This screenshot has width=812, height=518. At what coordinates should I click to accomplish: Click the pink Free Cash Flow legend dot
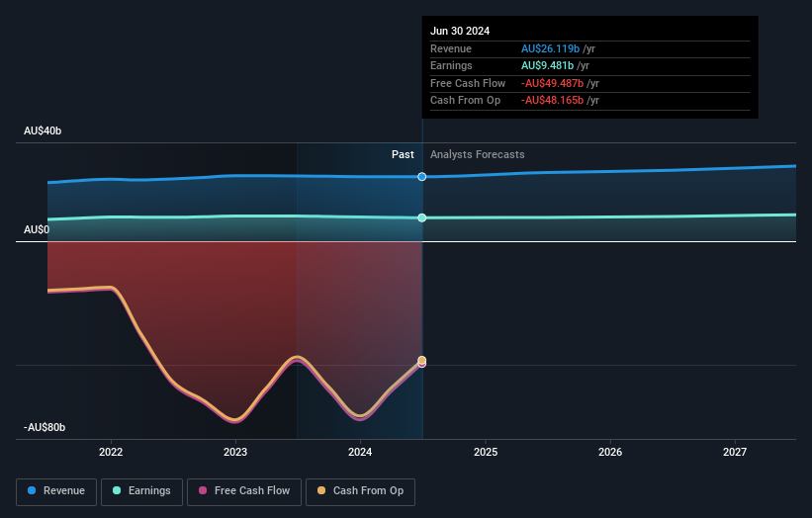203,490
